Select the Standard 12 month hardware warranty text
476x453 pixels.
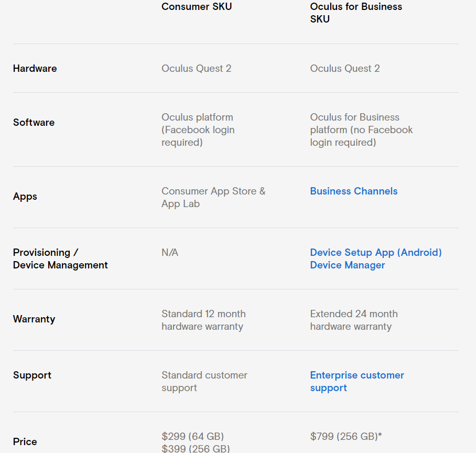point(203,320)
